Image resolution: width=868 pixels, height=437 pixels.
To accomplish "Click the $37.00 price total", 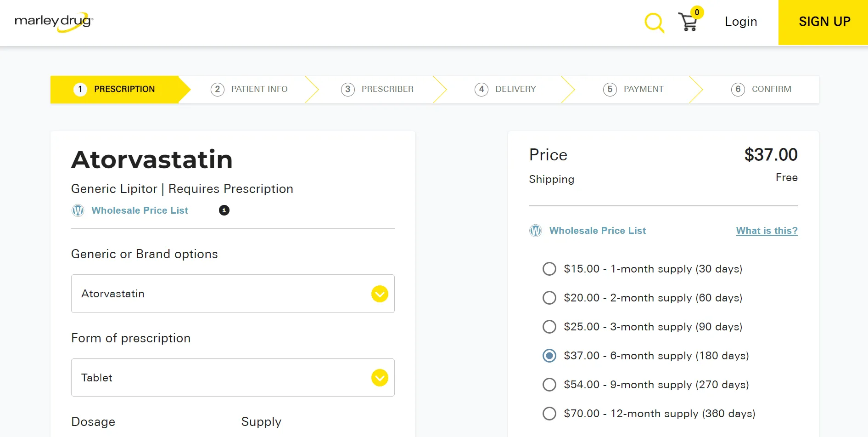I will pyautogui.click(x=771, y=155).
